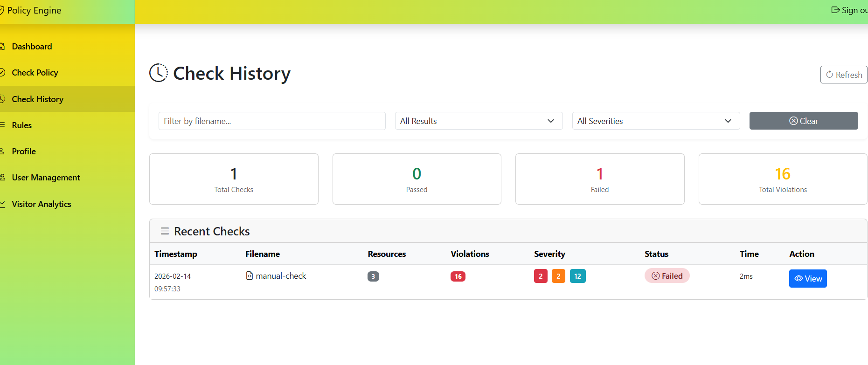868x365 pixels.
Task: Open User Management in sidebar
Action: pos(46,178)
